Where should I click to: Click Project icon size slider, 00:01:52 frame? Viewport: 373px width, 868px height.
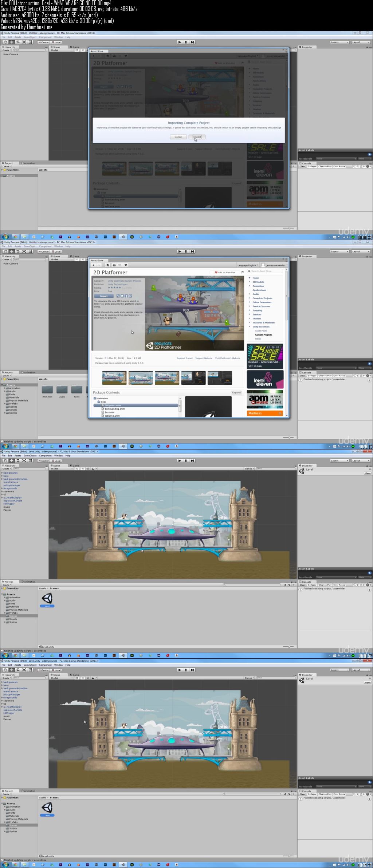coord(289,647)
